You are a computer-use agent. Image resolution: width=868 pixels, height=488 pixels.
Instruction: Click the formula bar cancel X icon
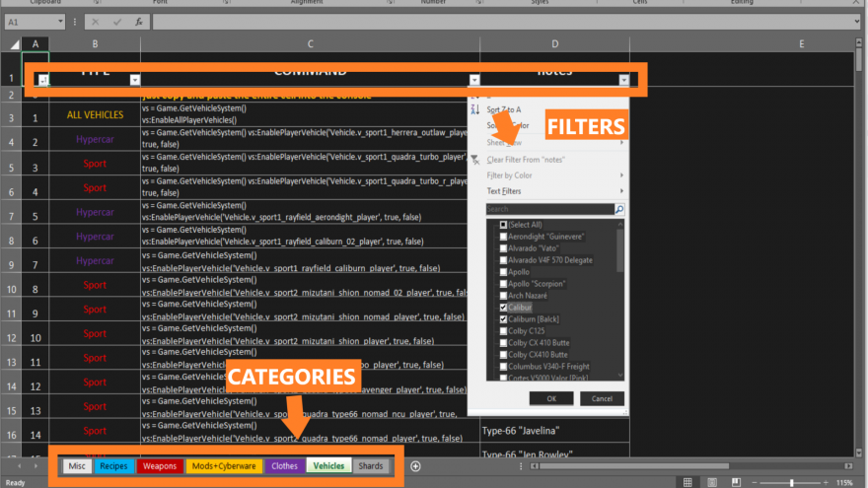click(x=95, y=21)
